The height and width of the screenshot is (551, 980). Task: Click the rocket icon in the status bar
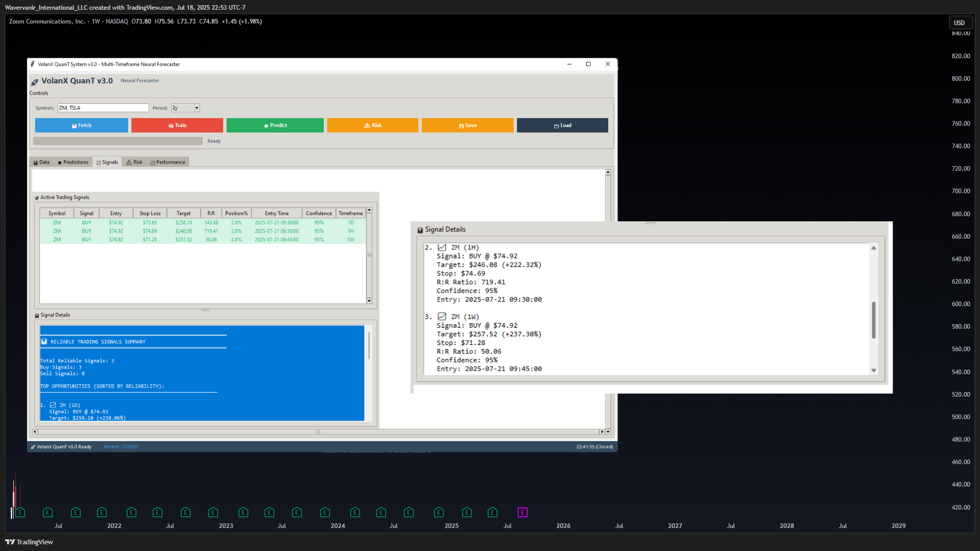tap(33, 447)
